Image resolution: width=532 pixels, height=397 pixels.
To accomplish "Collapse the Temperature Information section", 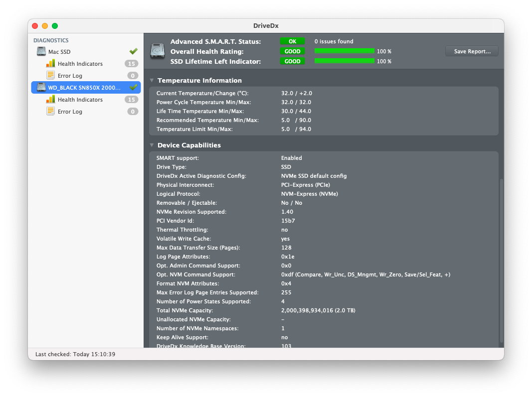I will click(152, 80).
